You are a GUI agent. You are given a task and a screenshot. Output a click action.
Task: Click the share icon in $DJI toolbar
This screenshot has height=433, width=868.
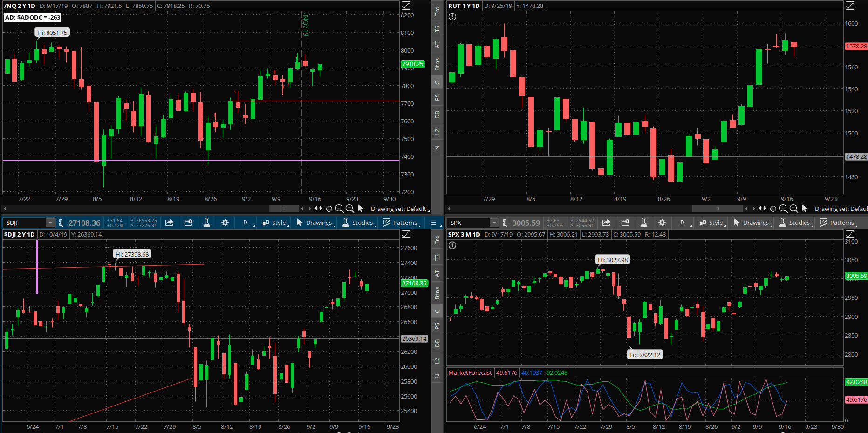169,223
